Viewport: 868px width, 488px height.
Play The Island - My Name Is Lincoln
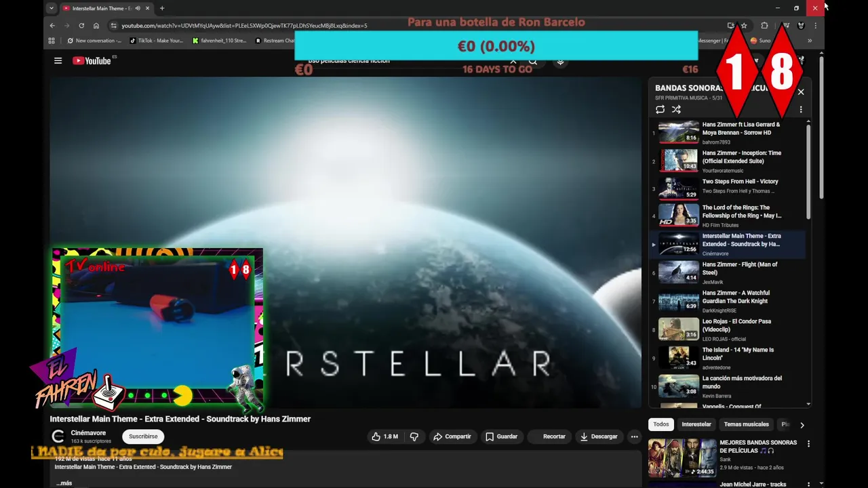[x=727, y=358]
